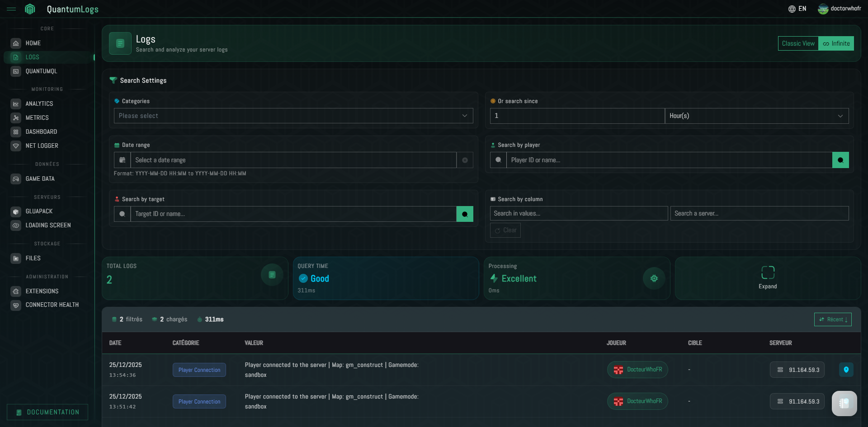Viewport: 868px width, 427px height.
Task: Switch to Classic View
Action: tap(798, 43)
